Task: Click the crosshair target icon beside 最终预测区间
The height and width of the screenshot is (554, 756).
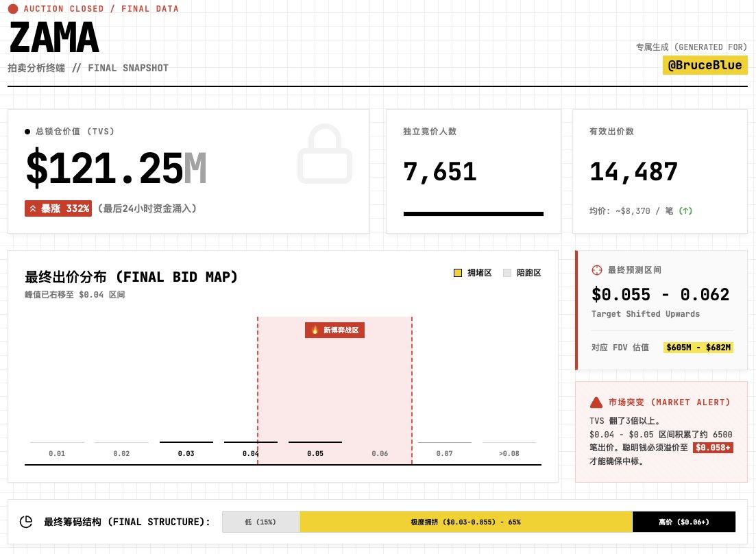Action: 597,270
